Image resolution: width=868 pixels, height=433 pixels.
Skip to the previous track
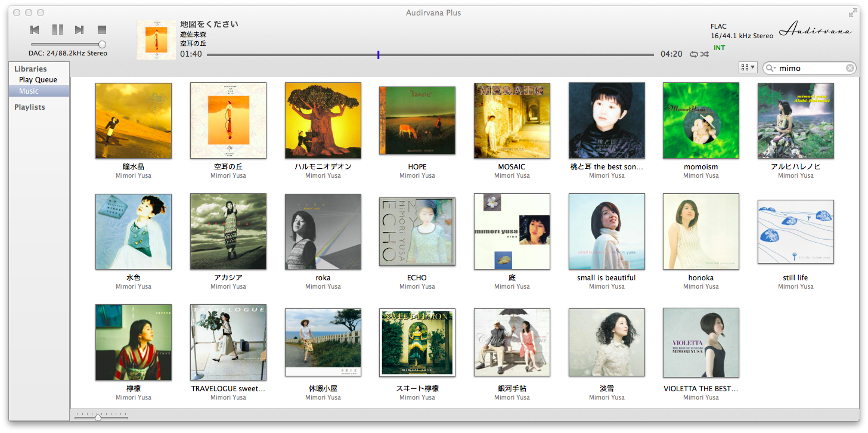click(x=35, y=30)
